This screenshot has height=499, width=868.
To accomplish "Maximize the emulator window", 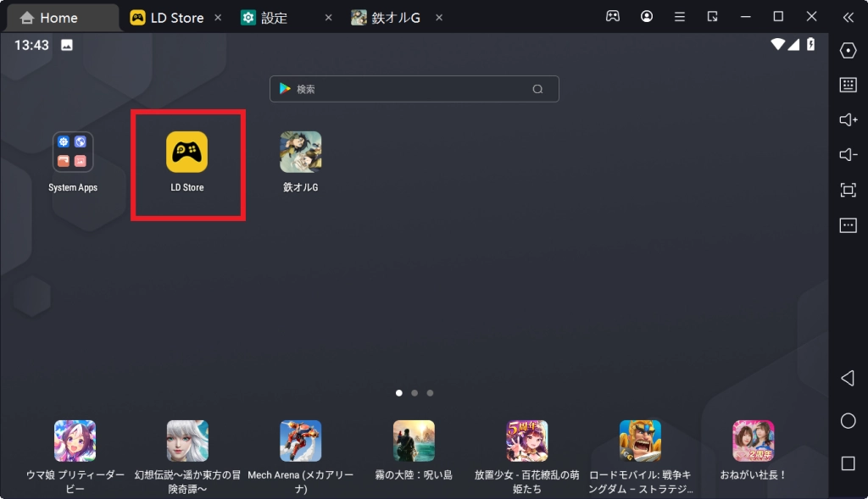I will (778, 17).
